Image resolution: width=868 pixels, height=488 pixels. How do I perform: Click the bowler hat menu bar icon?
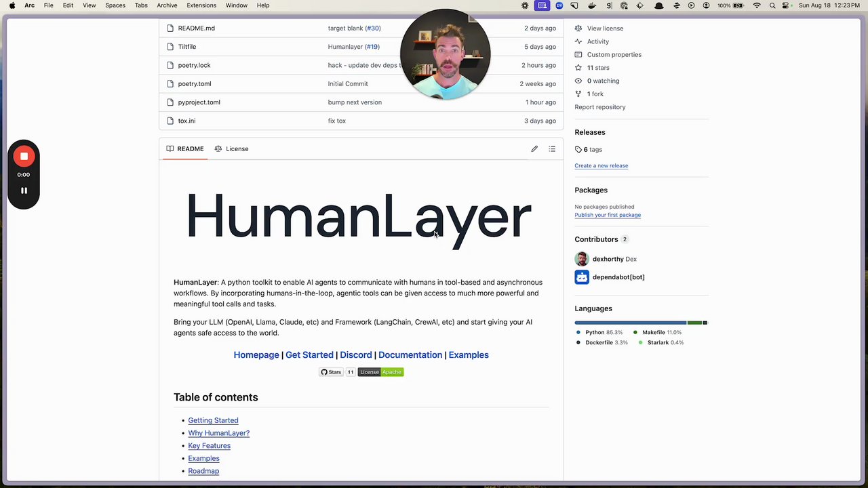click(x=658, y=5)
